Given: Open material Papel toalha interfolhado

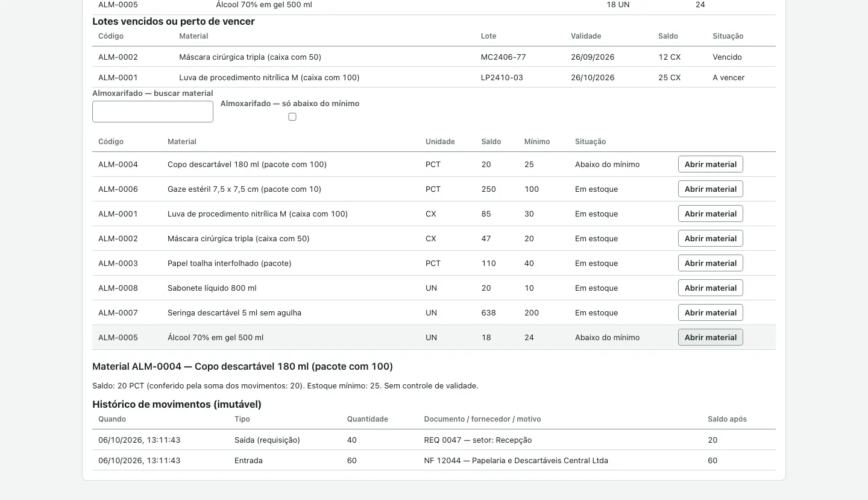Looking at the screenshot, I should tap(711, 263).
